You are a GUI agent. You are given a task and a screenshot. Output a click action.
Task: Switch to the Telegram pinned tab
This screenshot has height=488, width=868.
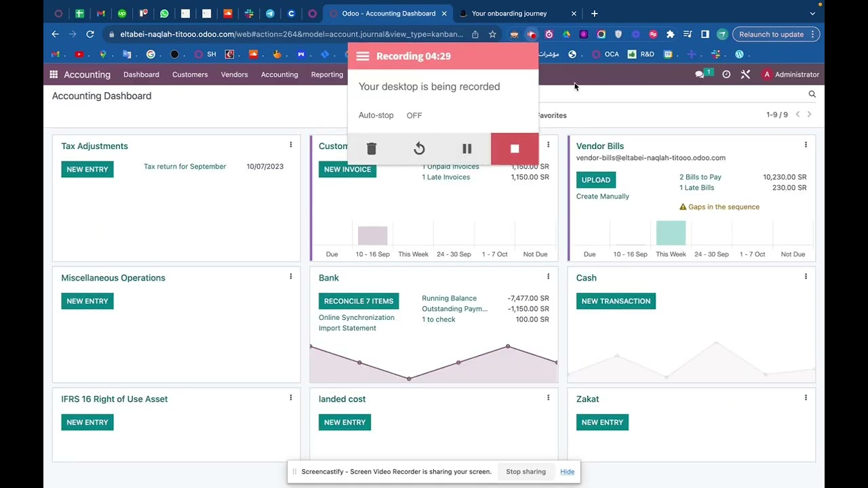coord(270,14)
